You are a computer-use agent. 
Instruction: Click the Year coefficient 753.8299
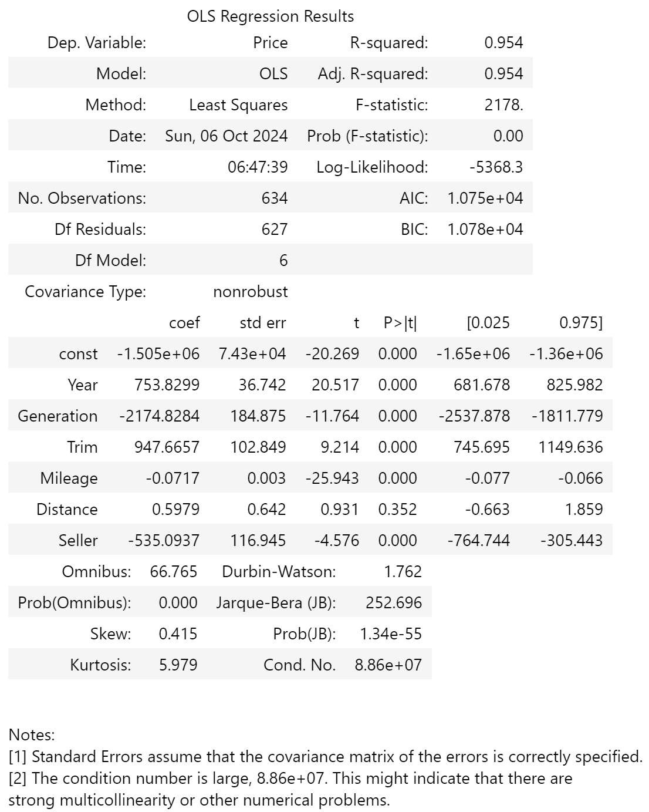167,385
